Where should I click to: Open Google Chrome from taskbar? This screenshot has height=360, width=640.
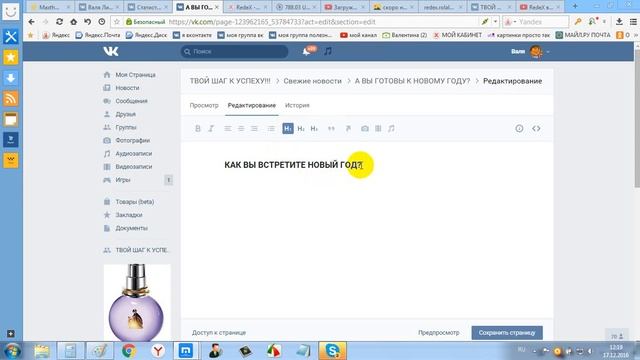[129, 351]
